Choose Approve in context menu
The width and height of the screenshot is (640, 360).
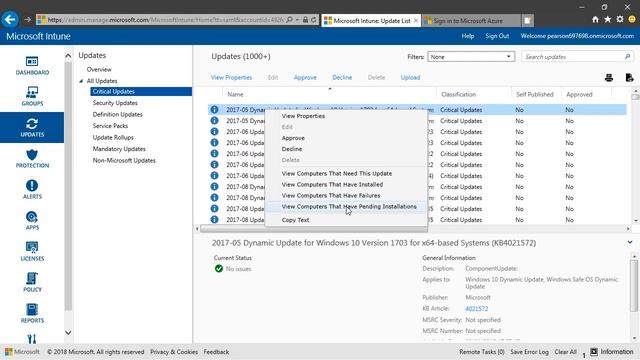tap(293, 138)
